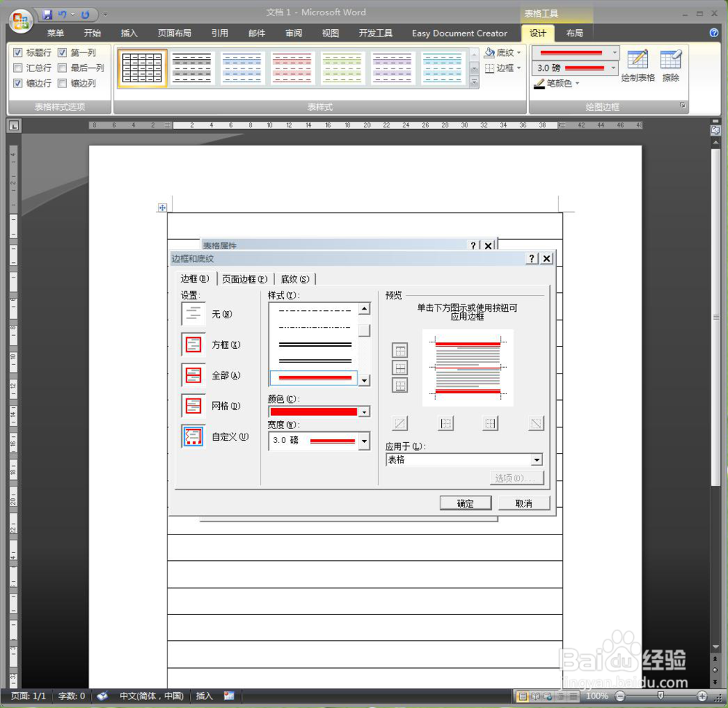This screenshot has height=708, width=728.
Task: Toggle inside horizontal border preview button
Action: (400, 368)
